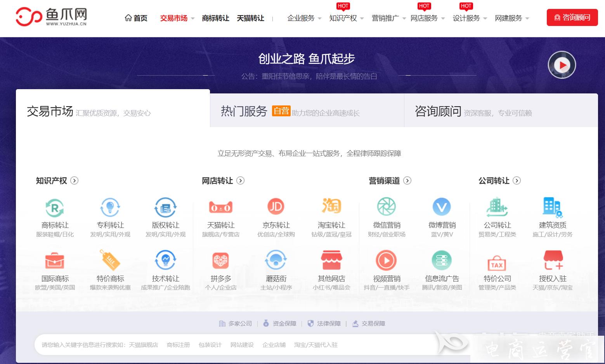Click the 淘宝/天猫代入驻 search suggestion

click(x=316, y=345)
